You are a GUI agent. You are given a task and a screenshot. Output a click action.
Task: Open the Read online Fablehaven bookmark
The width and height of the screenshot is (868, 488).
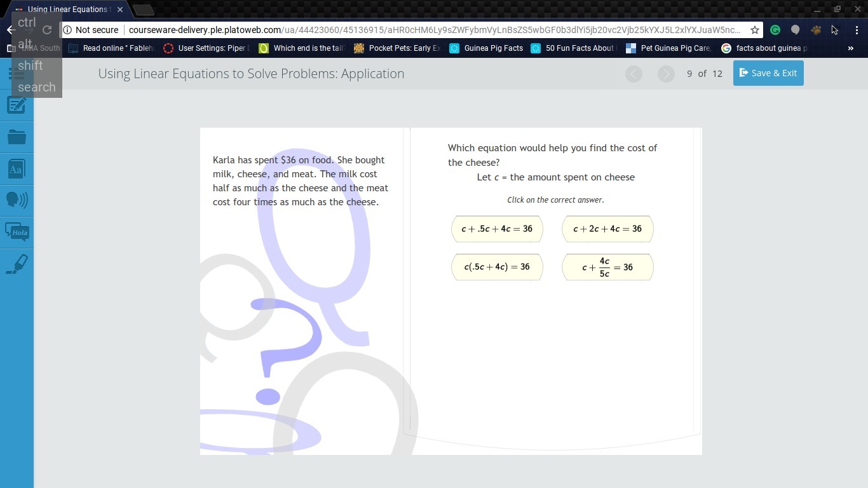point(111,48)
